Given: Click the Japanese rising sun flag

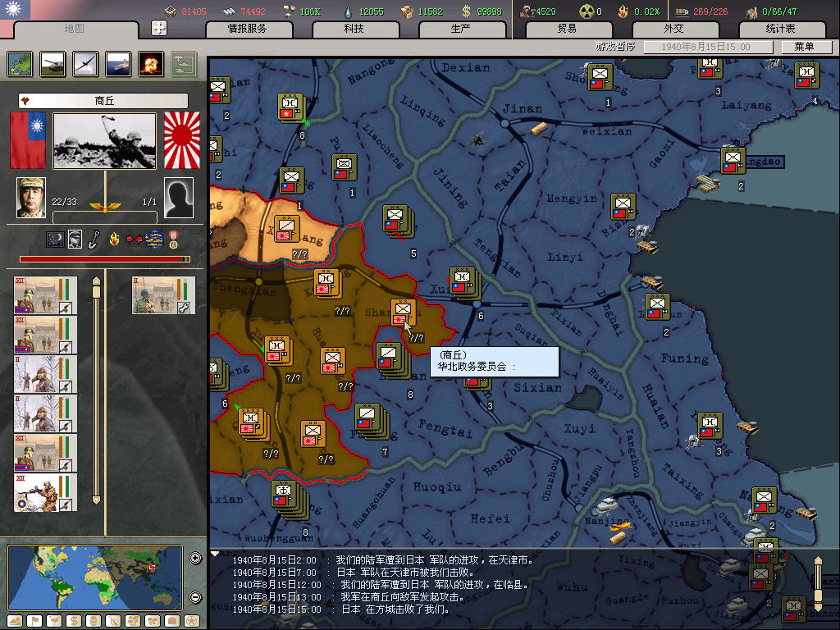Looking at the screenshot, I should point(181,140).
